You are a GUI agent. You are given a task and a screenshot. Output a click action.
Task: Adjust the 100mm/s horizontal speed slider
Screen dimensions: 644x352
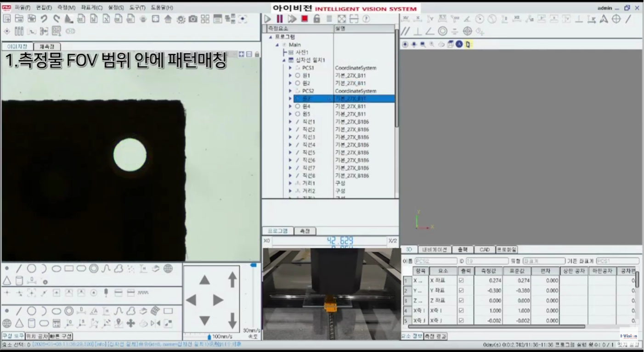pos(209,336)
